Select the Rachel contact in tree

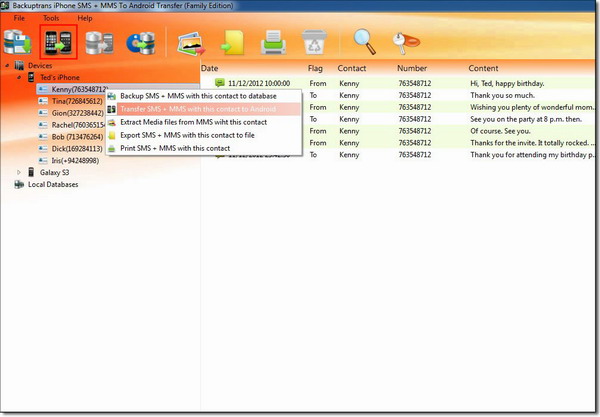tap(78, 125)
